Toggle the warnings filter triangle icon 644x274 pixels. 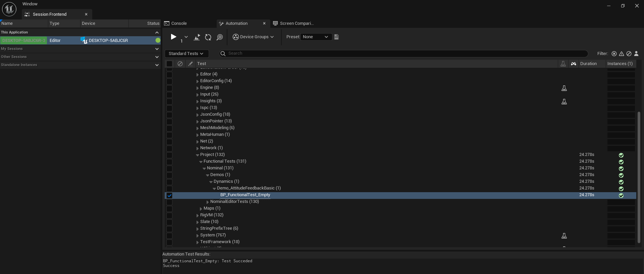(622, 54)
